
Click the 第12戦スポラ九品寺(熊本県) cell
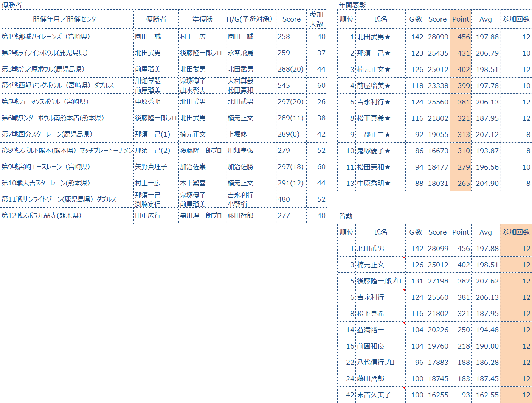click(67, 216)
